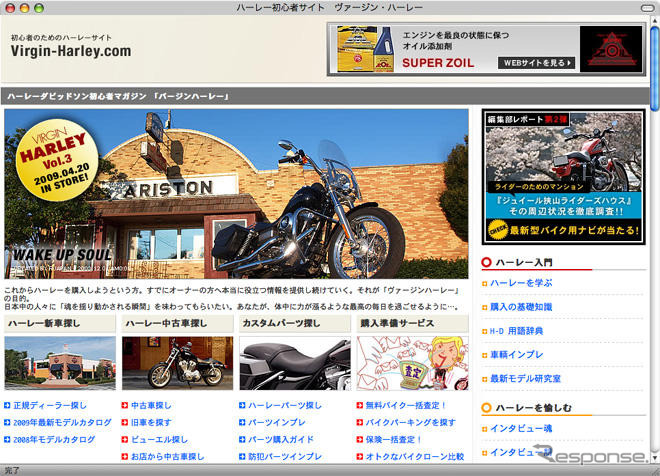
Task: Open the 中古車探し link
Action: (x=151, y=405)
